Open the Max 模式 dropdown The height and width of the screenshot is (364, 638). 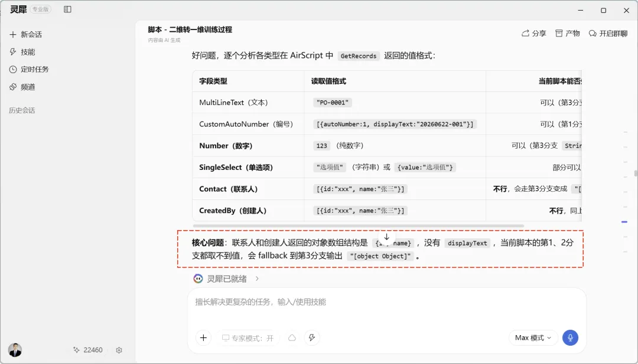coord(533,337)
